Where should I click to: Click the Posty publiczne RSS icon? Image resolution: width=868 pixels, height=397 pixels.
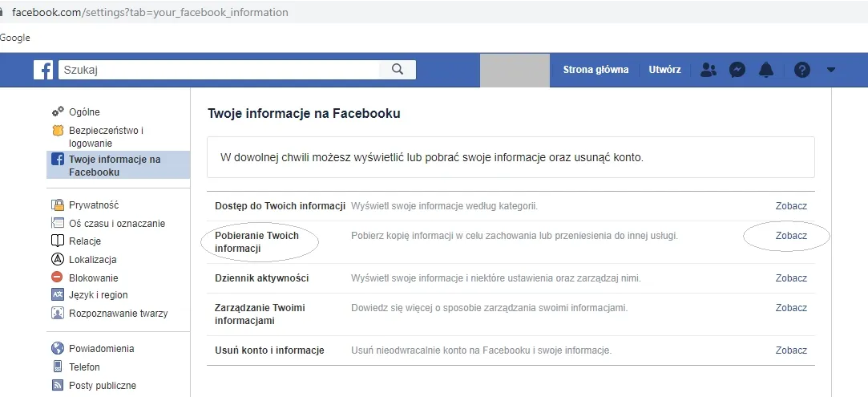click(59, 386)
